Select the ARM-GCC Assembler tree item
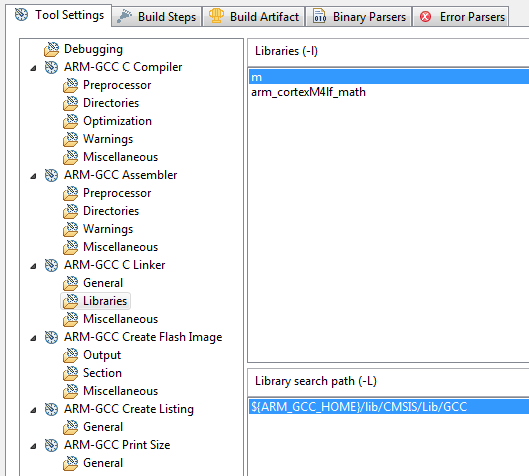 120,175
